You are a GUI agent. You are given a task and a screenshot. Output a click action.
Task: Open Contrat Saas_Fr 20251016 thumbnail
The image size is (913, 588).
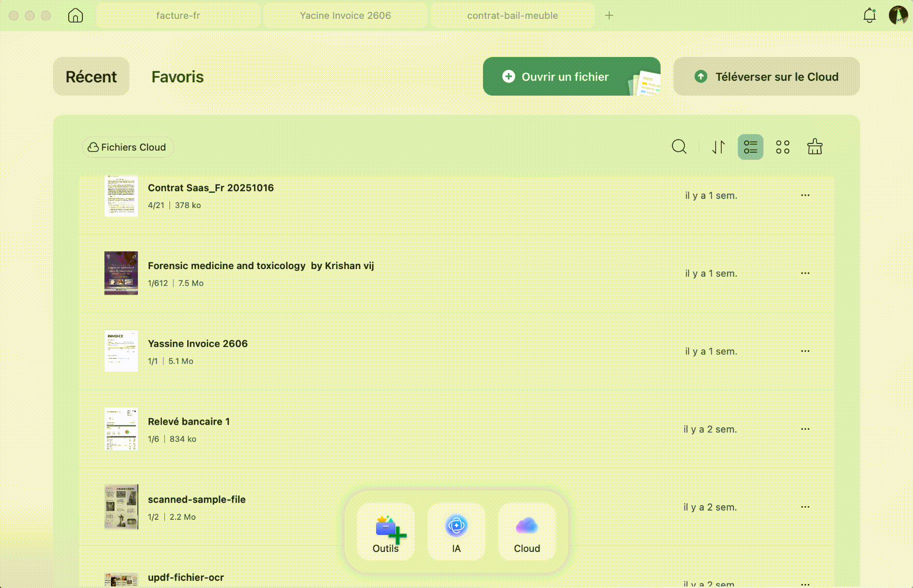click(121, 196)
